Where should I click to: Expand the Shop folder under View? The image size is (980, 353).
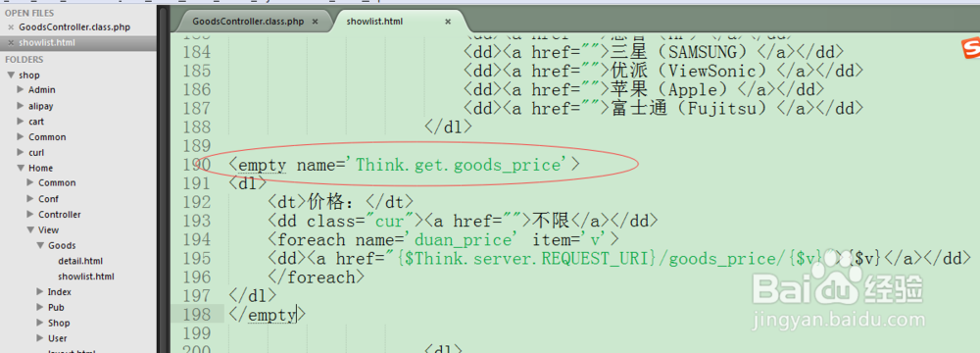pos(40,323)
